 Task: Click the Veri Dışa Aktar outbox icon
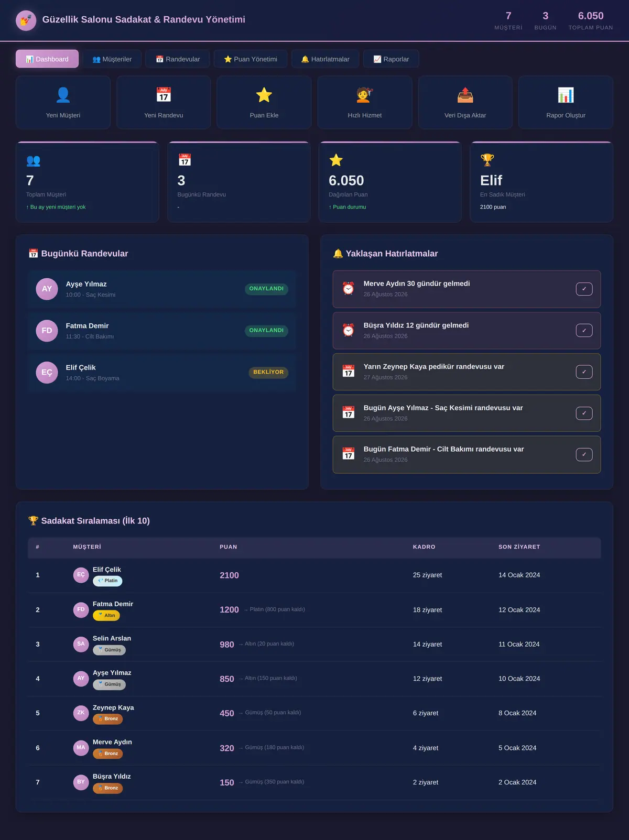tap(465, 95)
